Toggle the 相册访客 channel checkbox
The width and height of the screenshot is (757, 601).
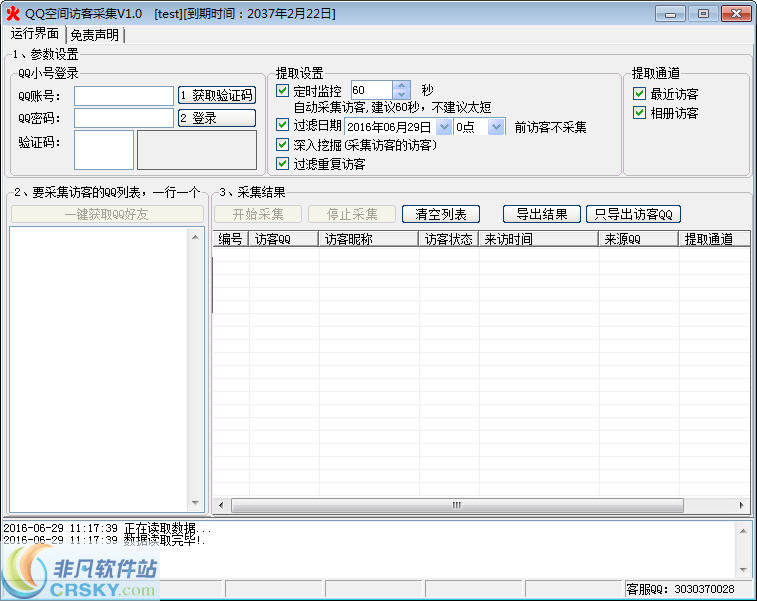click(x=639, y=112)
